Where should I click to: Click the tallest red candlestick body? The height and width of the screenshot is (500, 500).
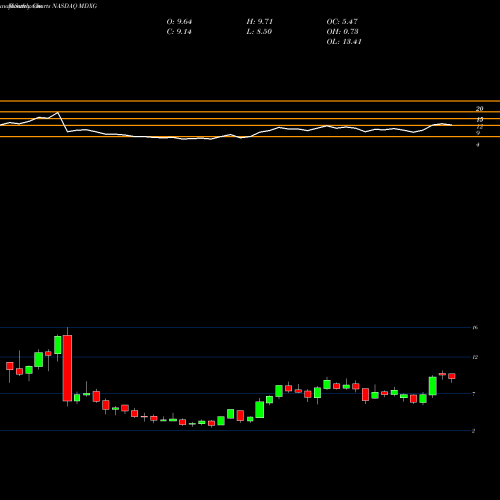point(67,368)
